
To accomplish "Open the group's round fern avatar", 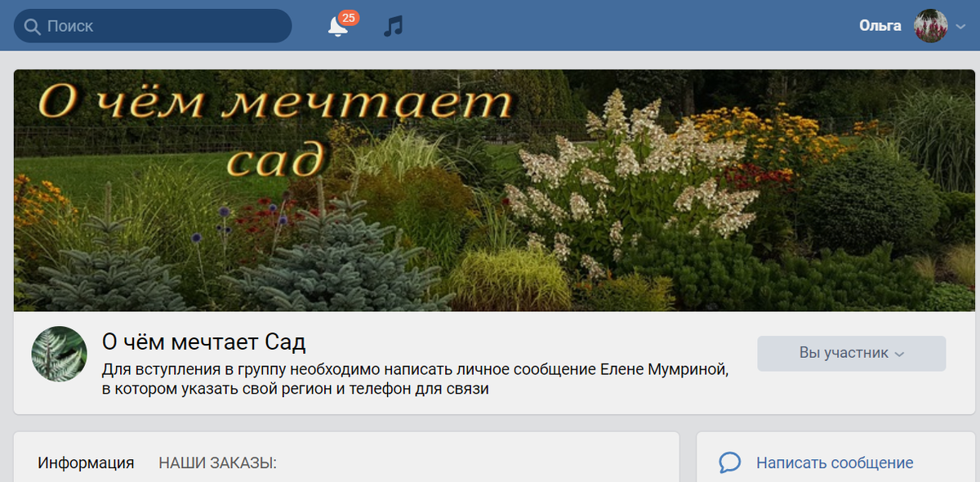I will coord(60,355).
